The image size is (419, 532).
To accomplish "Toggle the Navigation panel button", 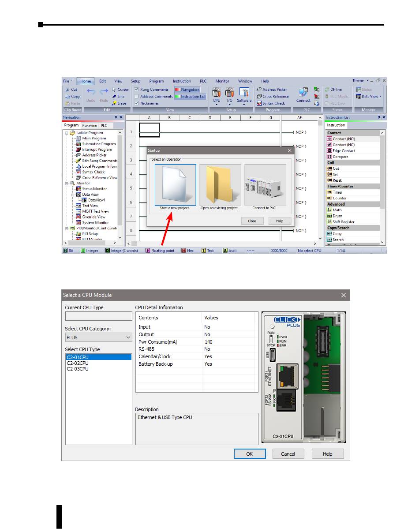I will [187, 90].
